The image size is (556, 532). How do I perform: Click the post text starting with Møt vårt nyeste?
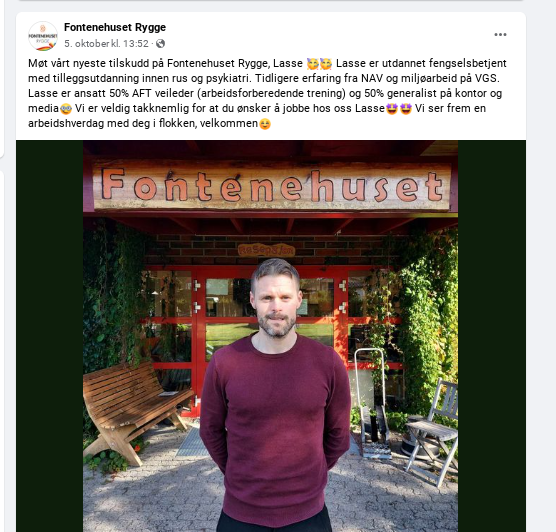267,93
